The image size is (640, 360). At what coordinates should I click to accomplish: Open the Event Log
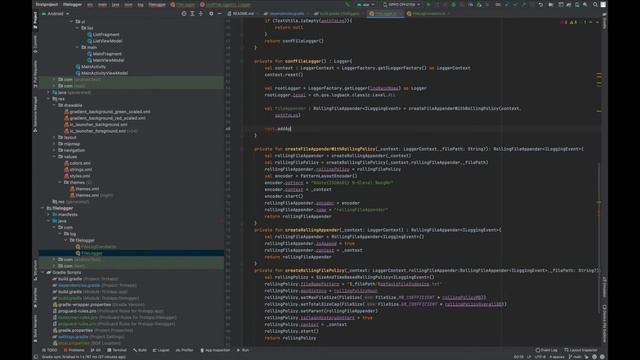coord(546,350)
